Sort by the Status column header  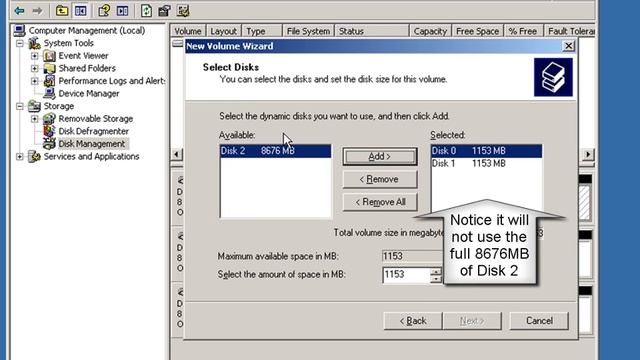point(372,31)
